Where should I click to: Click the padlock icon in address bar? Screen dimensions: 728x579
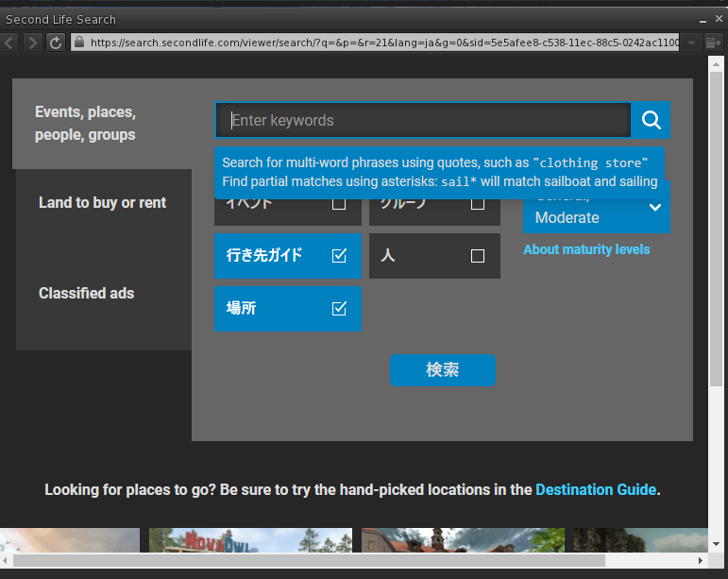[79, 43]
